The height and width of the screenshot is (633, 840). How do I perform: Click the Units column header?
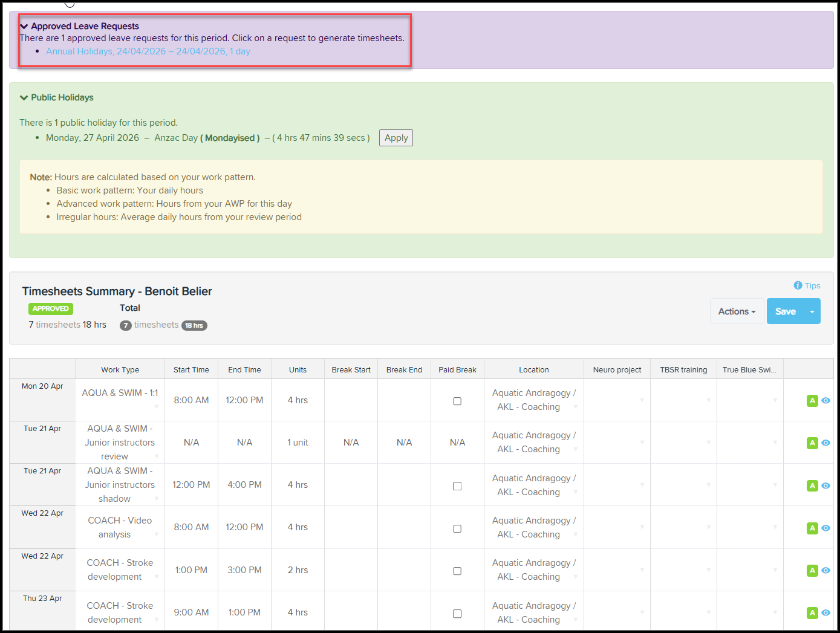click(298, 369)
